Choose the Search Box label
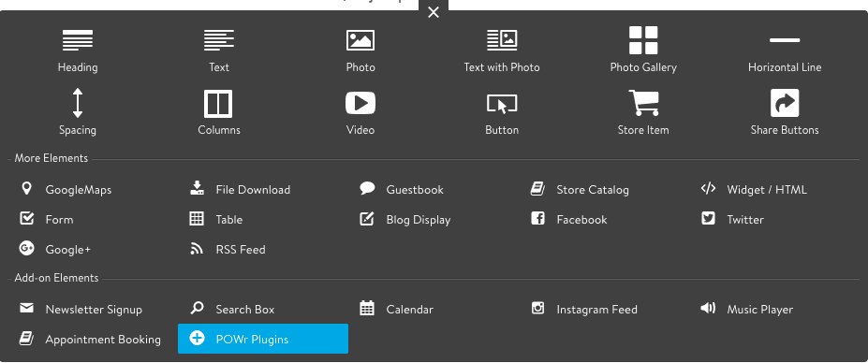This screenshot has height=363, width=868. 245,310
